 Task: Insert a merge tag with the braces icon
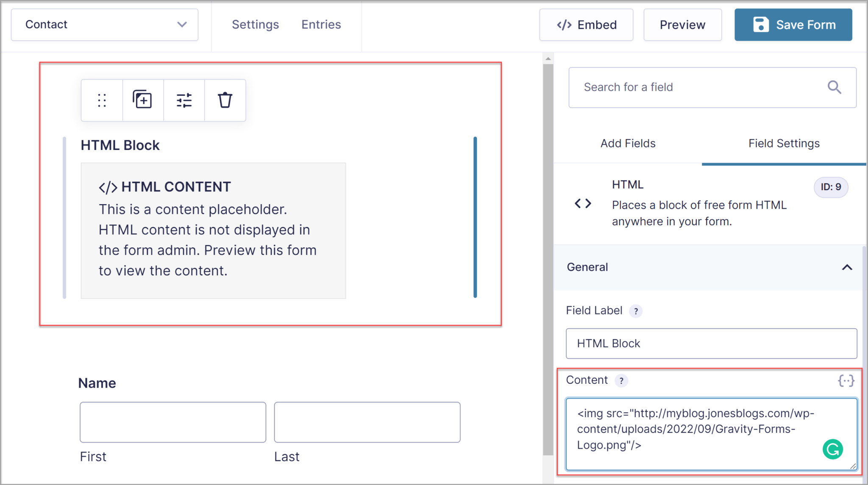coord(846,381)
